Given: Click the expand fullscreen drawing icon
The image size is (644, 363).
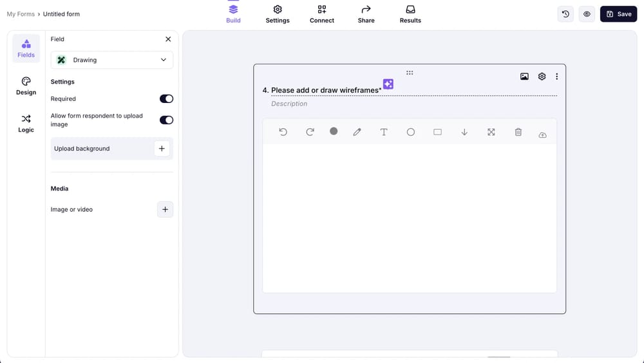Looking at the screenshot, I should (x=491, y=132).
